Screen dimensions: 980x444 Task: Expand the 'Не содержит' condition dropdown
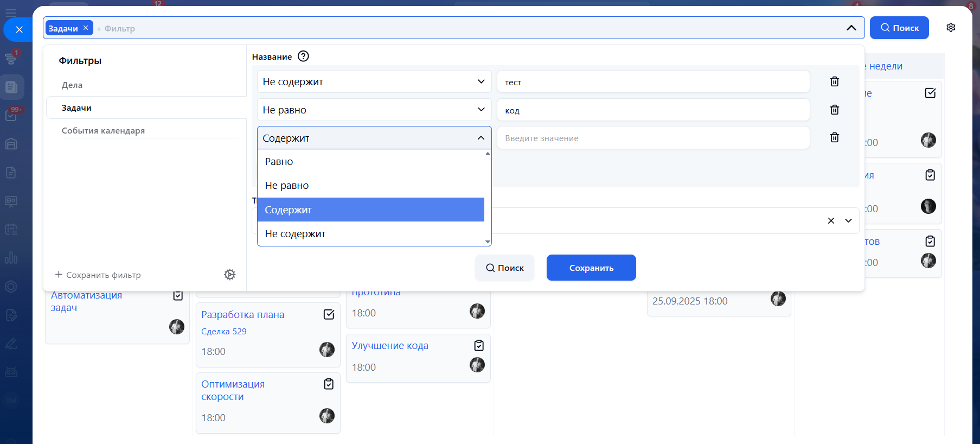374,81
